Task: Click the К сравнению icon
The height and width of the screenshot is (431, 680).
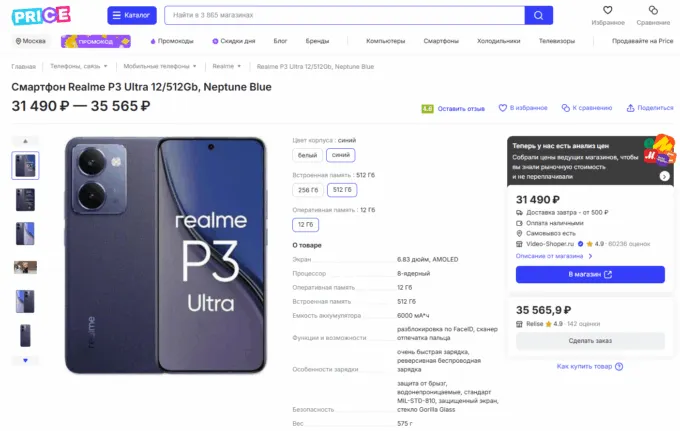Action: 566,107
